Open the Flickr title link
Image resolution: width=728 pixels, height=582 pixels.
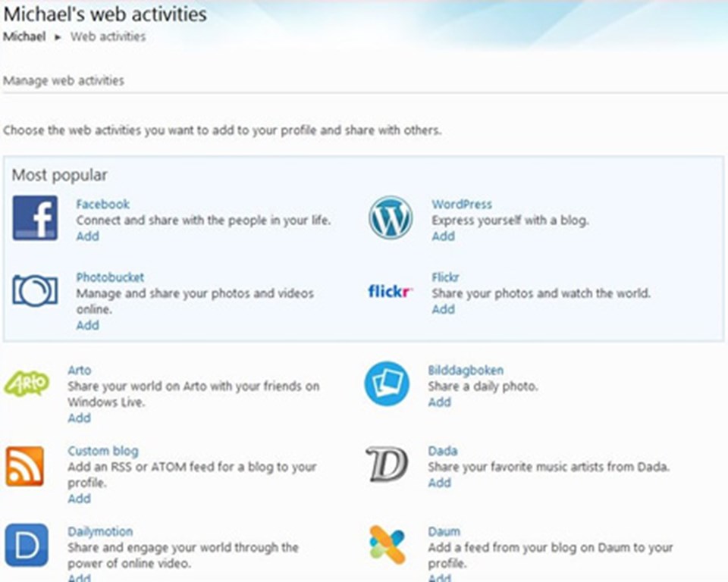[x=445, y=277]
